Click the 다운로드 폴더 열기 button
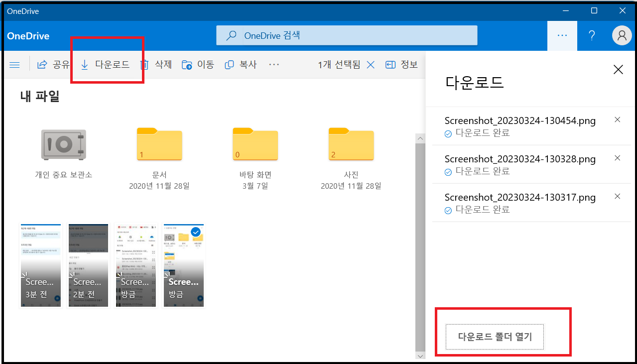 [x=495, y=337]
